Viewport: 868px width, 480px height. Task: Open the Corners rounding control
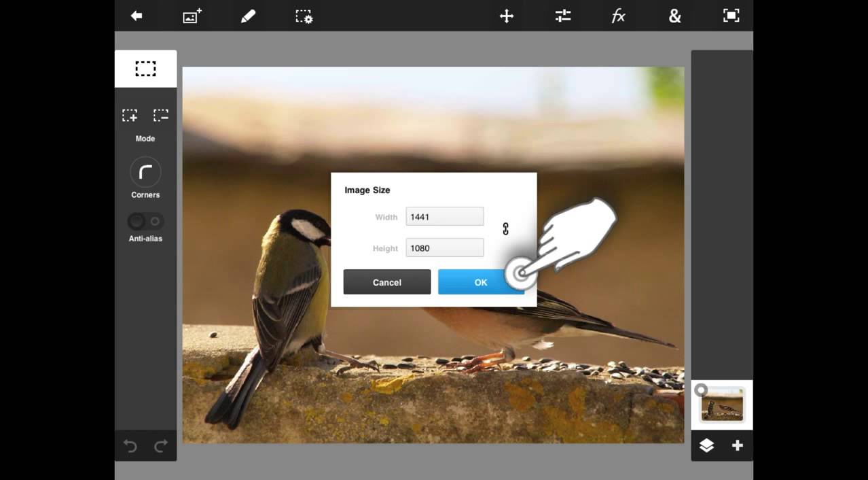click(x=145, y=173)
